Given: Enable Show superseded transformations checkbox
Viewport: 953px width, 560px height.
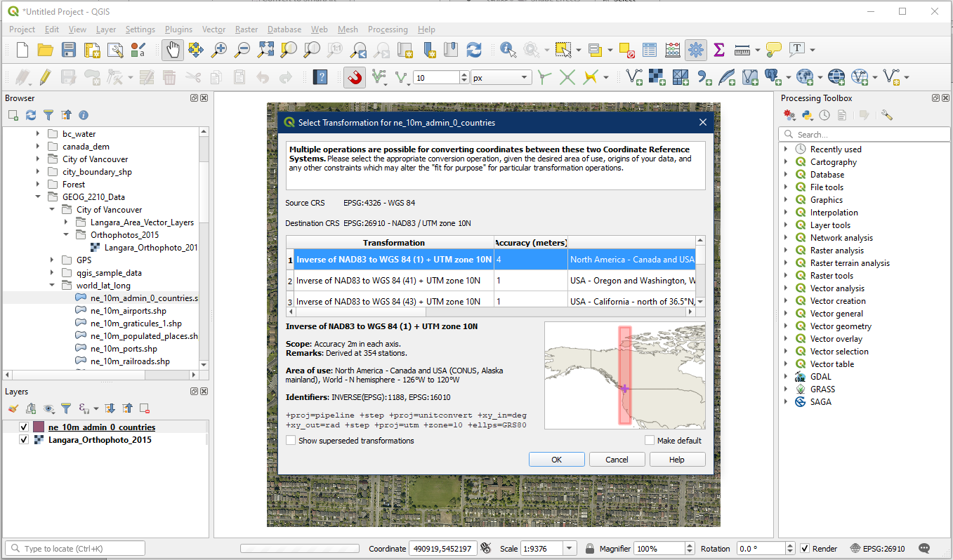Looking at the screenshot, I should (x=291, y=441).
